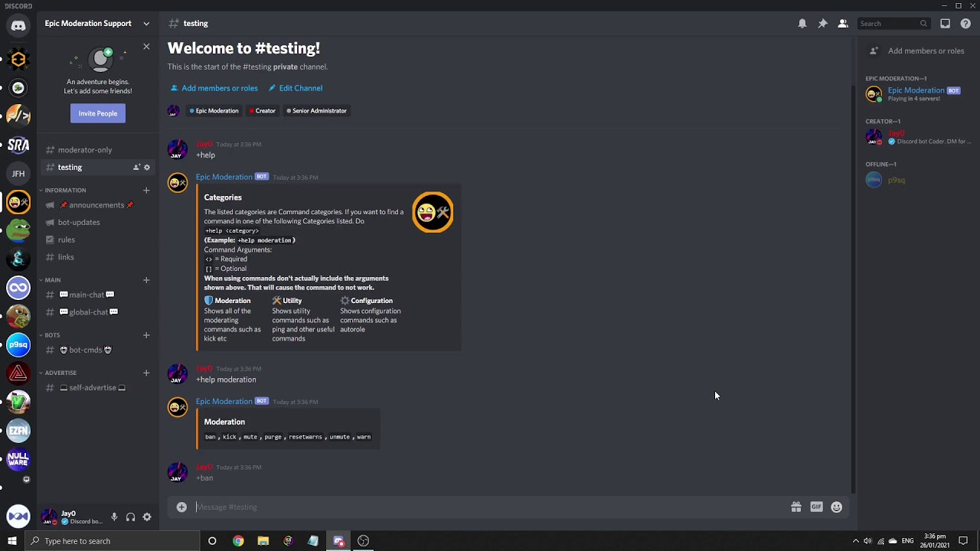The image size is (980, 551).
Task: Click the Search box in header
Action: coord(893,24)
